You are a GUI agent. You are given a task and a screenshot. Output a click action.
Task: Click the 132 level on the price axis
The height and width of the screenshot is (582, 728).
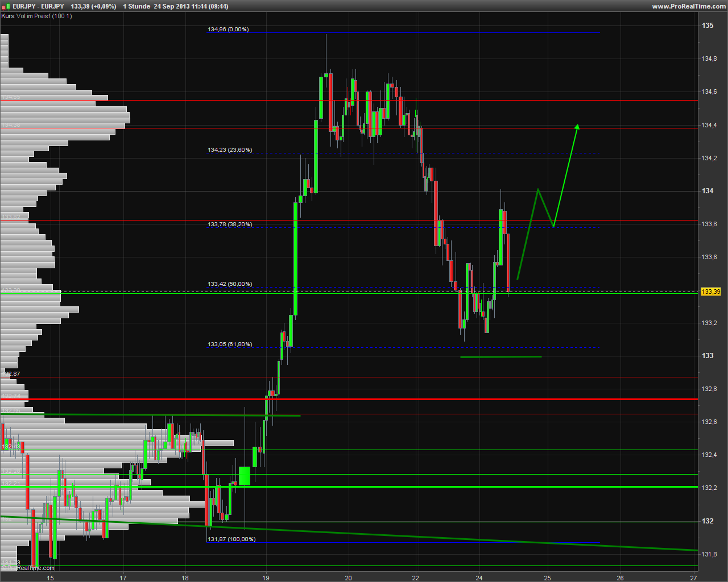[x=708, y=521]
